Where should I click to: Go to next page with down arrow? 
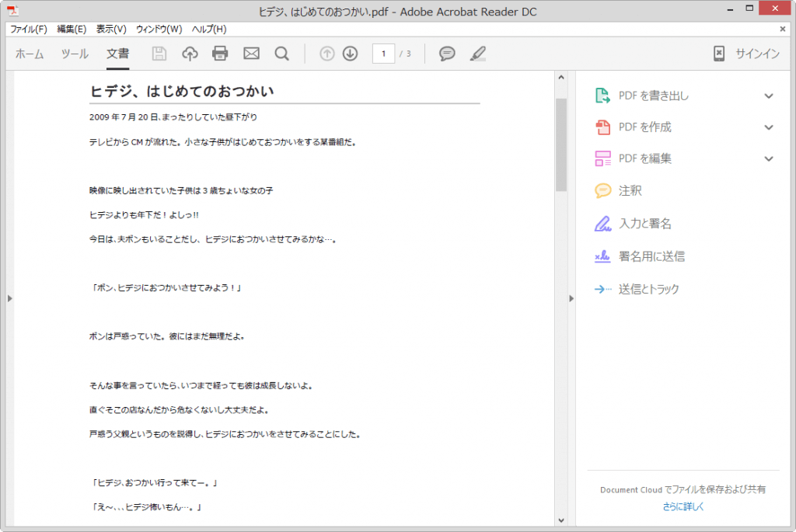[x=350, y=53]
